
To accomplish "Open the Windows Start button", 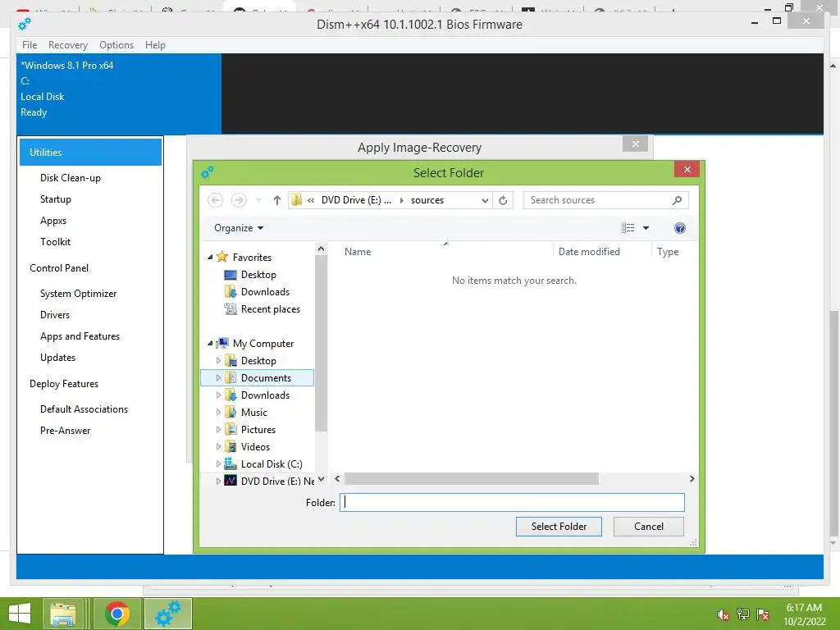I will pyautogui.click(x=20, y=614).
